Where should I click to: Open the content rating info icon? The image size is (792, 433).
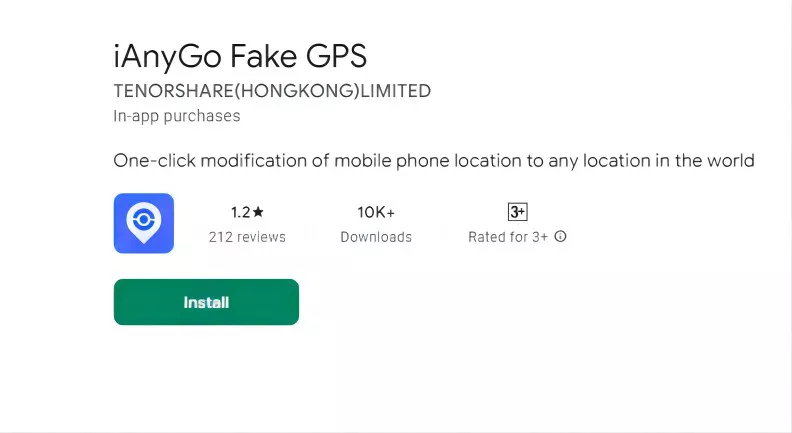tap(561, 237)
